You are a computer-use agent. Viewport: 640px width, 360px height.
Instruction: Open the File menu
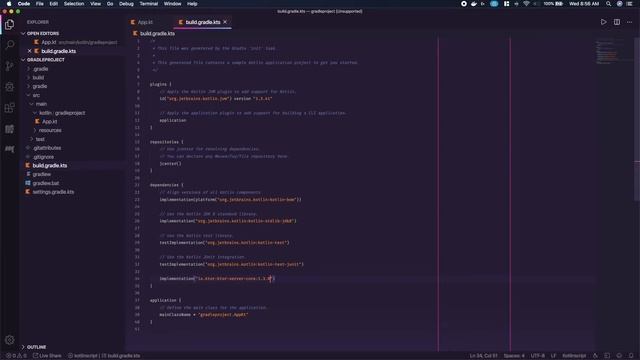[40, 4]
